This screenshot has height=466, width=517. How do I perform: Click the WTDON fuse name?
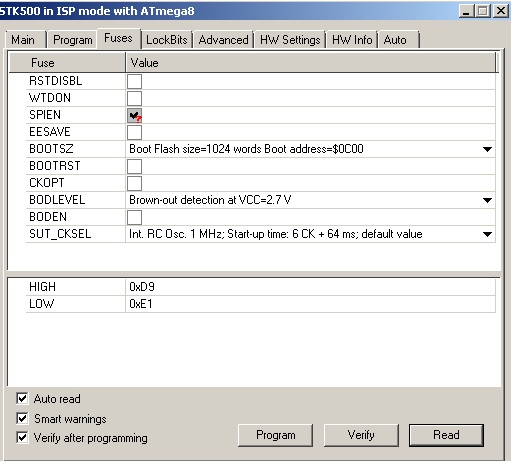pyautogui.click(x=50, y=98)
